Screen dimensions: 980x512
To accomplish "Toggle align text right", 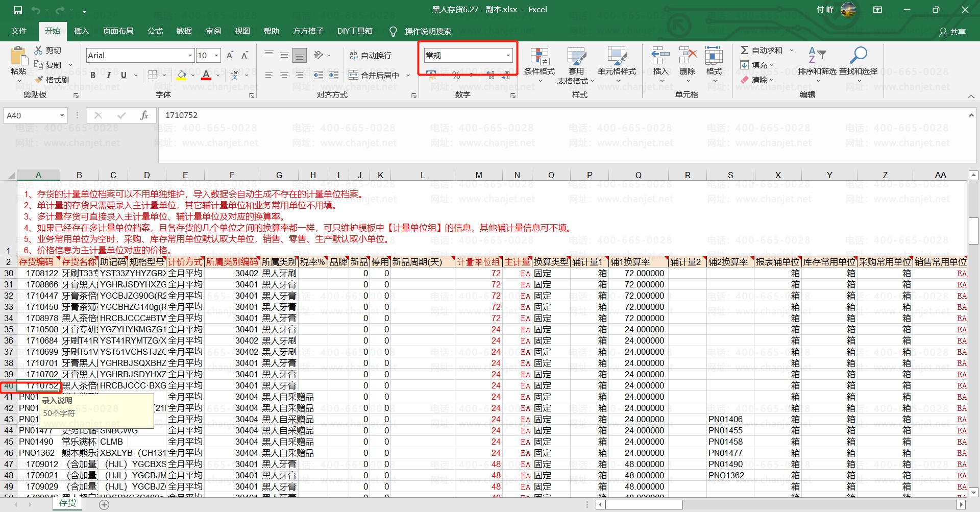I will 300,75.
